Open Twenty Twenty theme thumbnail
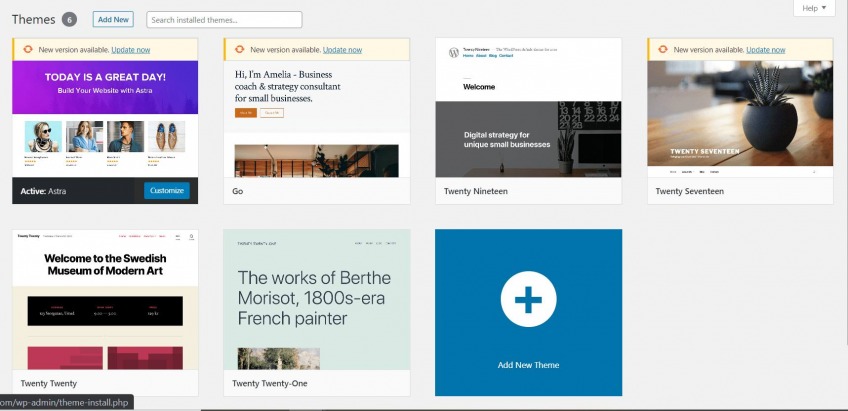This screenshot has width=848, height=411. (105, 300)
